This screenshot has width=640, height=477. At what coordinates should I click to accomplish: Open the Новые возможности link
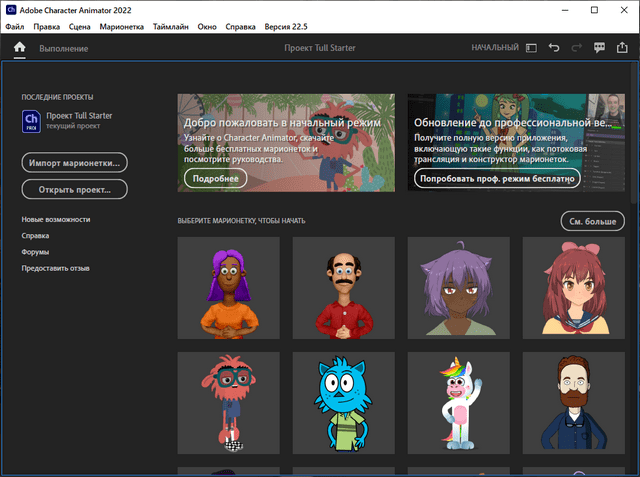pos(56,219)
